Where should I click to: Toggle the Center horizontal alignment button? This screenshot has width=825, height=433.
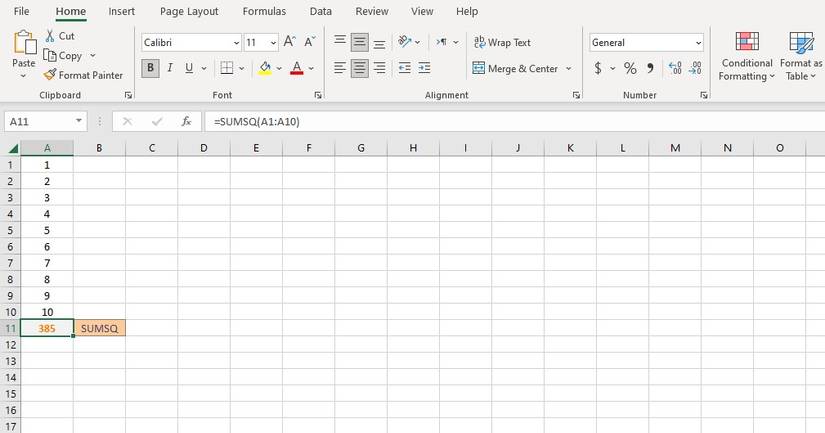pyautogui.click(x=360, y=68)
